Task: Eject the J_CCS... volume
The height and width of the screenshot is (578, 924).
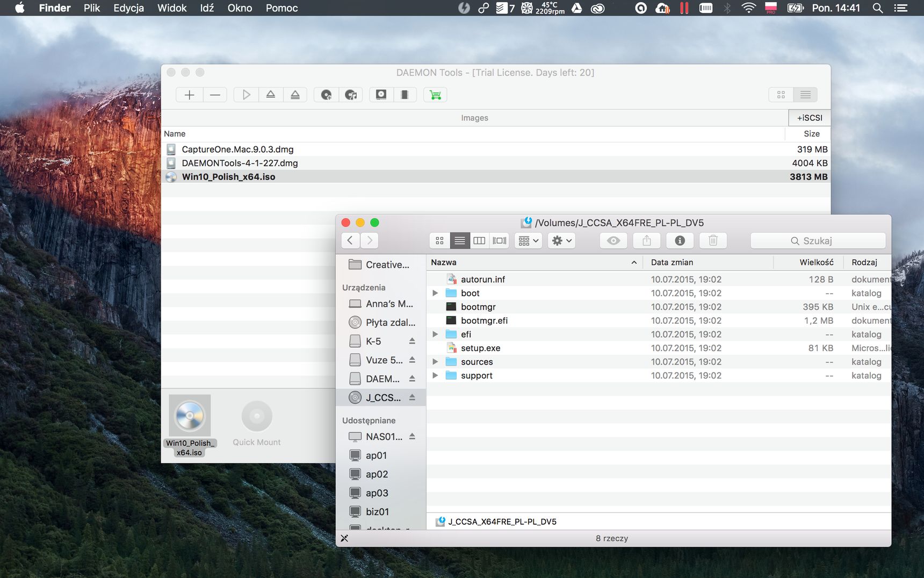Action: pos(412,397)
